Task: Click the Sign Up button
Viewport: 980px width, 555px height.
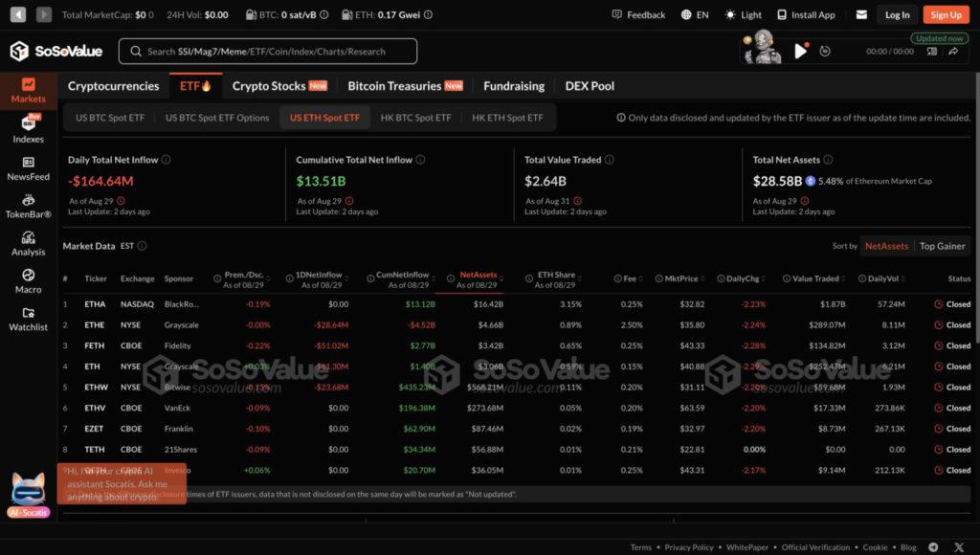Action: [946, 14]
